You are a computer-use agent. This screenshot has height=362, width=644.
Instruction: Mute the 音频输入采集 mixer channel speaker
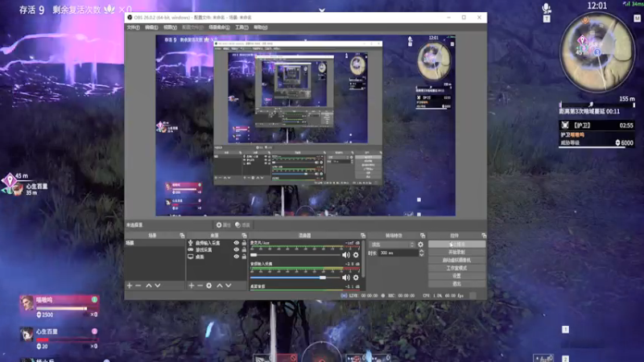point(346,278)
